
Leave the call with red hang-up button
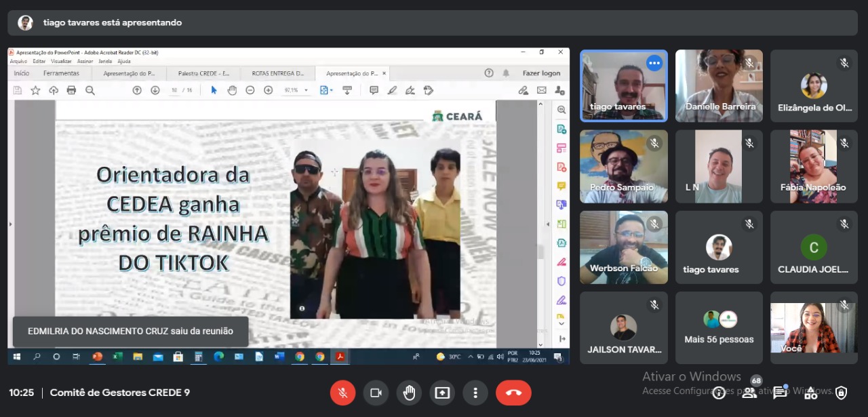[x=513, y=393]
